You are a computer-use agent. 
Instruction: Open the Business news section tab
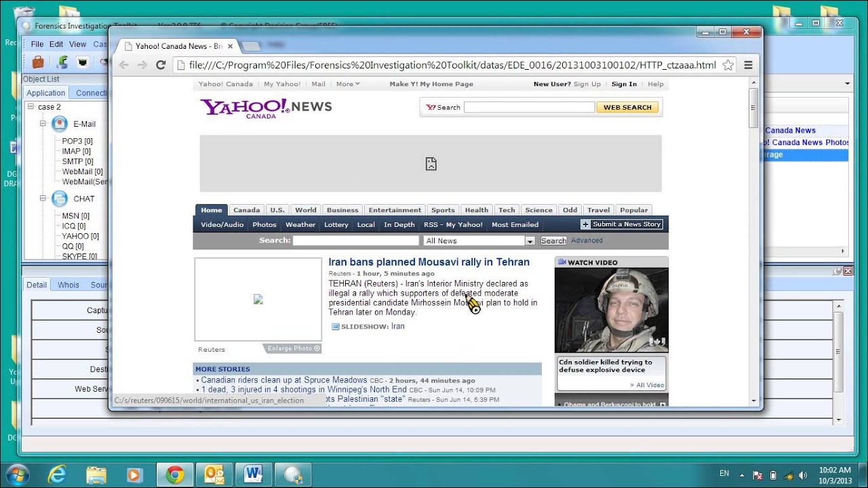pos(342,210)
